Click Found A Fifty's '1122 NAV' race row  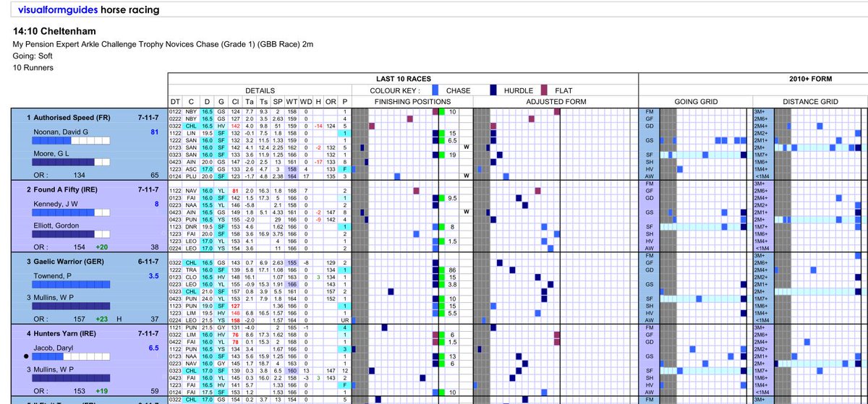click(260, 191)
